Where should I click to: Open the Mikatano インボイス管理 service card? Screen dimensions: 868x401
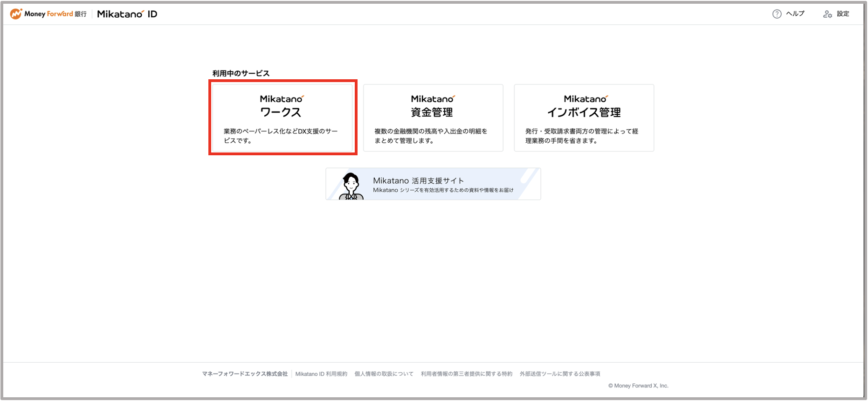click(584, 118)
